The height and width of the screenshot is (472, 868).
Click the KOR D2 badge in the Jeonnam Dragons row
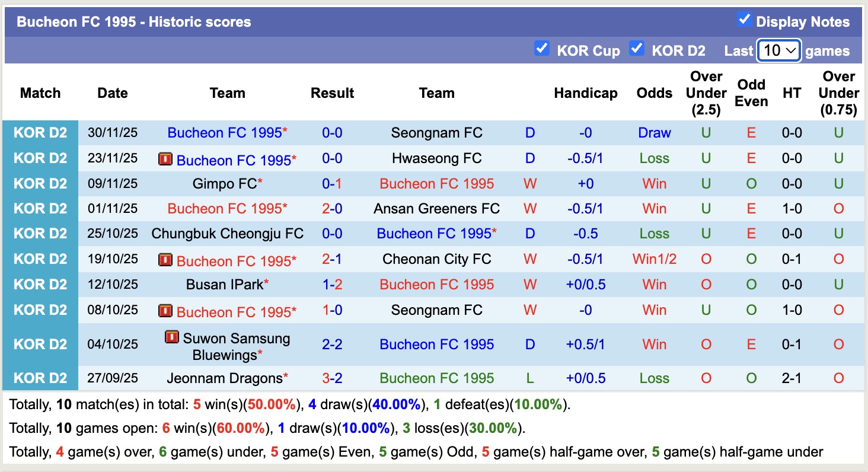pyautogui.click(x=41, y=378)
